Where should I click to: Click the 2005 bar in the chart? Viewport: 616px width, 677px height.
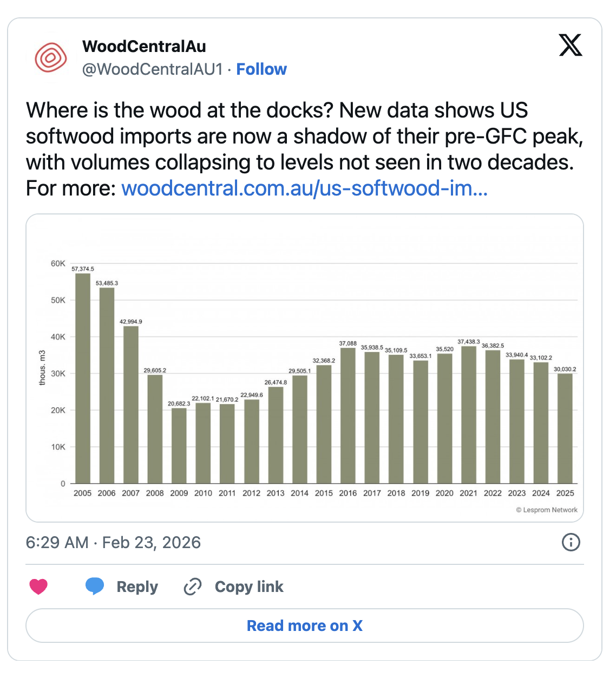click(x=83, y=379)
